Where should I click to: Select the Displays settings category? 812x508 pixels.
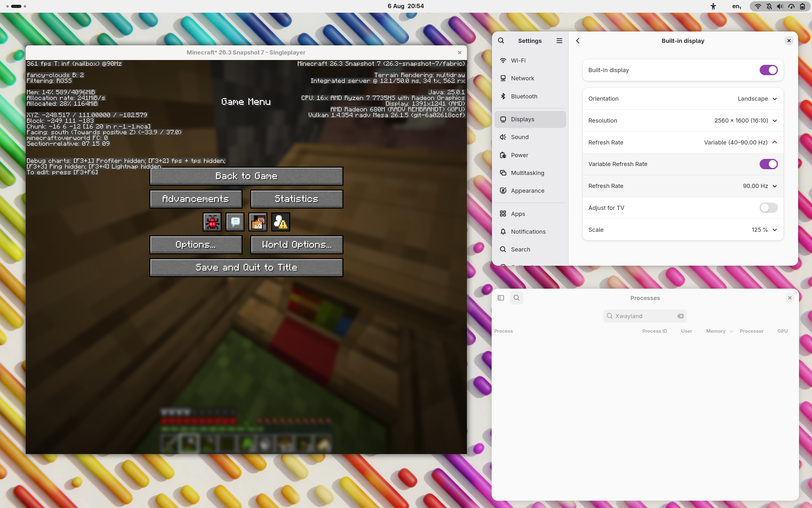click(x=530, y=119)
